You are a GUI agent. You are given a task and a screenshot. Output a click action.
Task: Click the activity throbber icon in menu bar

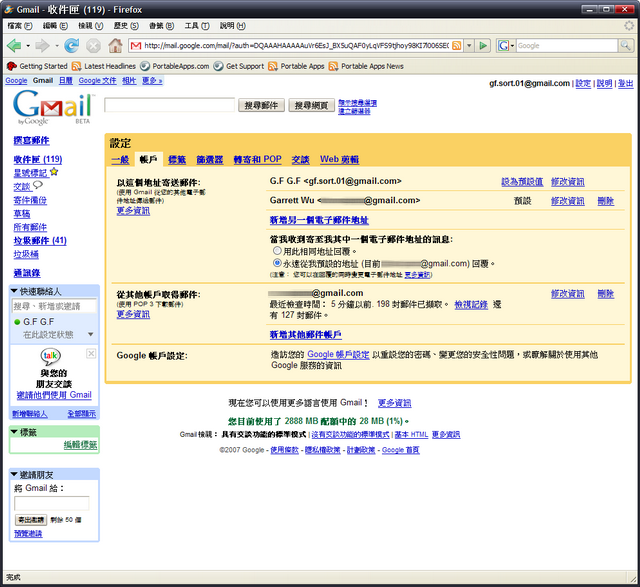point(629,26)
